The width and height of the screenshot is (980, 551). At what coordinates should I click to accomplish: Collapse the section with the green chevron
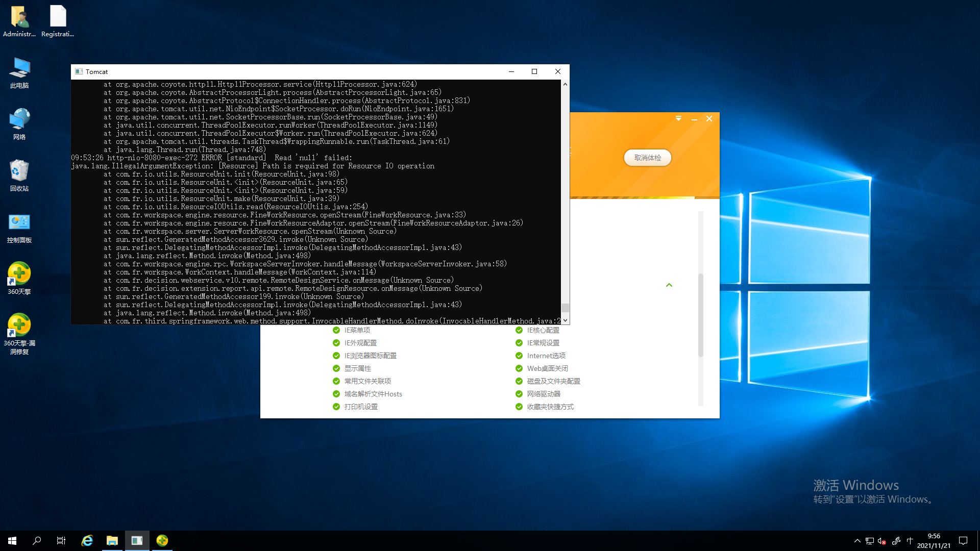(669, 285)
